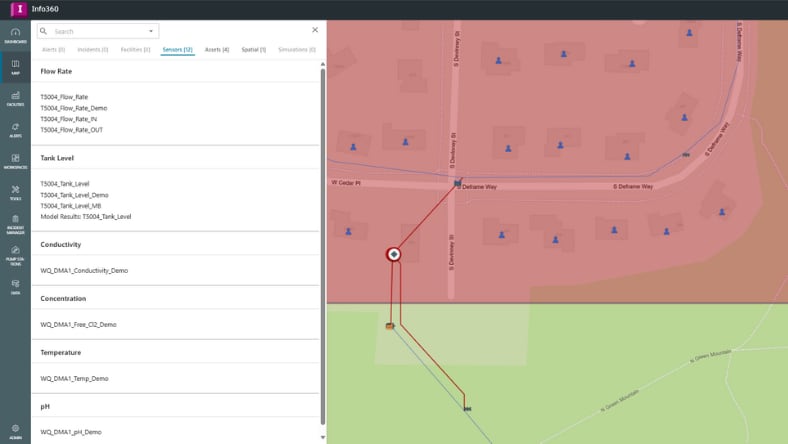Select the red circled sensor marker on map
Screen dimensions: 788x444
point(393,254)
